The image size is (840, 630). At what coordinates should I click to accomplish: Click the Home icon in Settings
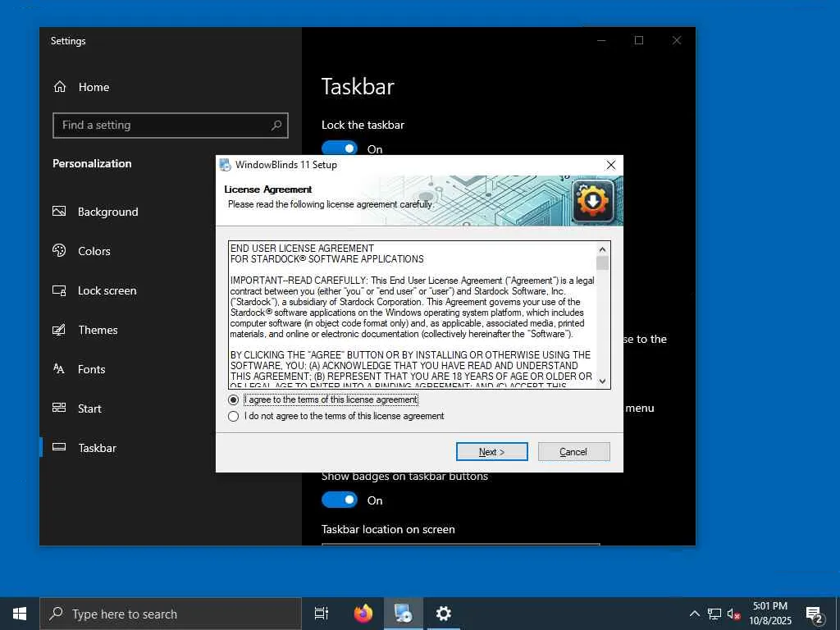click(59, 87)
